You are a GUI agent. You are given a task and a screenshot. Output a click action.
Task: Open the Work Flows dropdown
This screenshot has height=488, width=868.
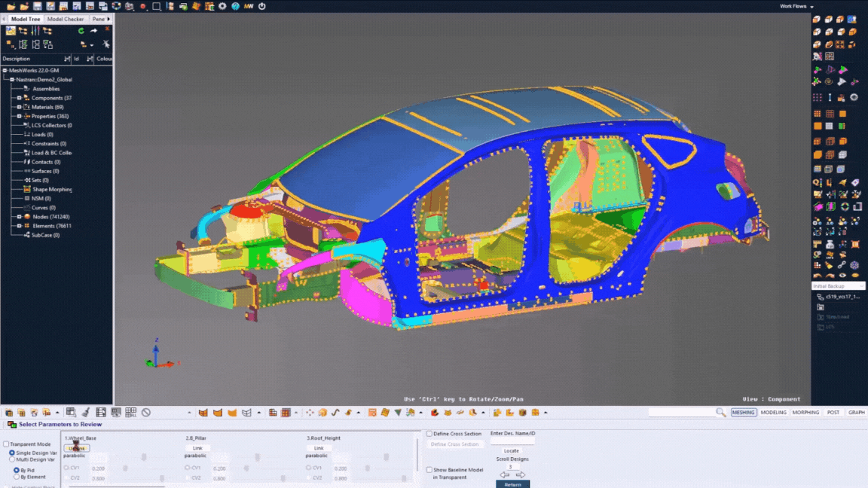pyautogui.click(x=796, y=6)
